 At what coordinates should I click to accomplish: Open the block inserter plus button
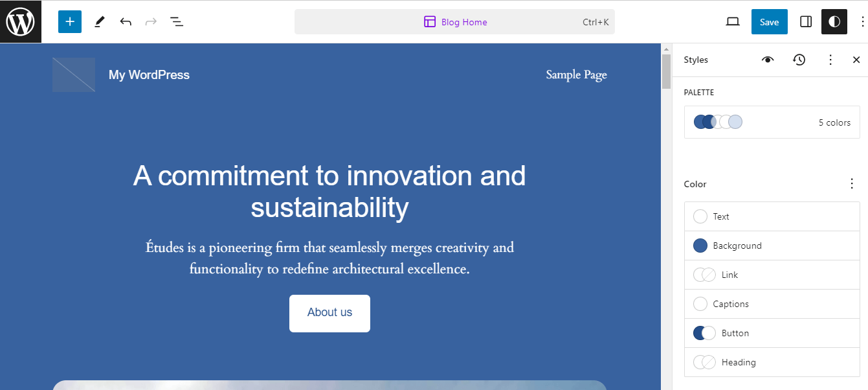(x=70, y=21)
